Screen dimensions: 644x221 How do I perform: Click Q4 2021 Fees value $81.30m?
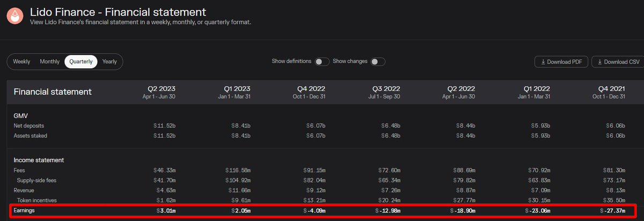coord(614,170)
